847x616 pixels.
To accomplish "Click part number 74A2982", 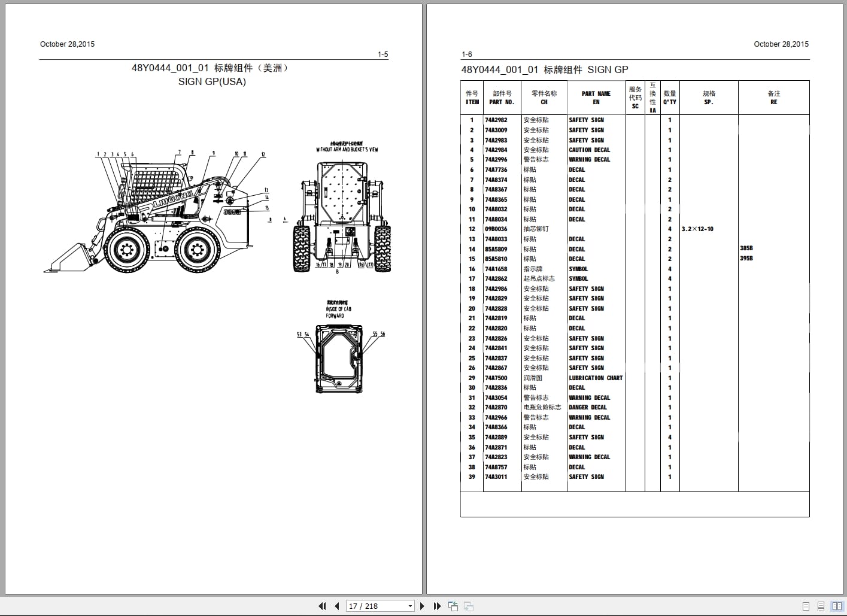I will coord(496,120).
